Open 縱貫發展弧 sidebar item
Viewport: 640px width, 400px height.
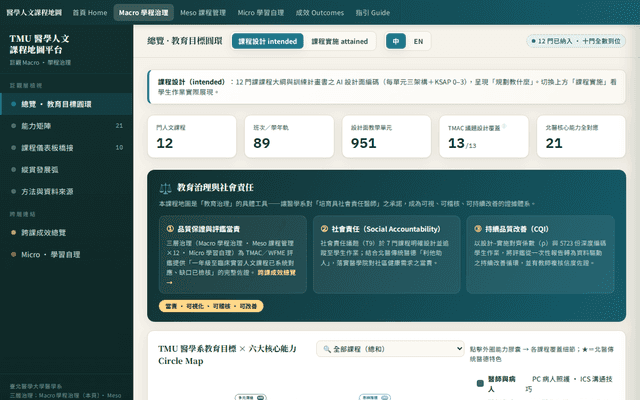click(66, 169)
